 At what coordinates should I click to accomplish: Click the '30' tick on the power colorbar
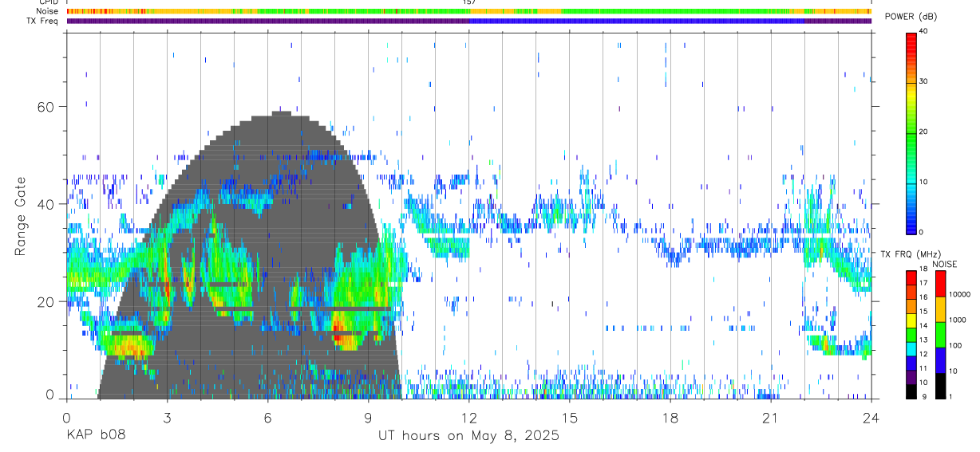[x=923, y=81]
